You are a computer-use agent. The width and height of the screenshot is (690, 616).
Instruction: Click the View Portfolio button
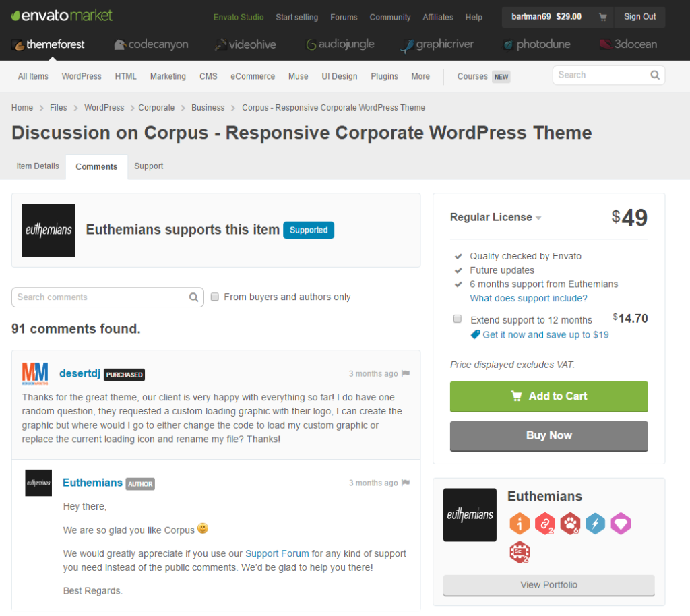(548, 585)
